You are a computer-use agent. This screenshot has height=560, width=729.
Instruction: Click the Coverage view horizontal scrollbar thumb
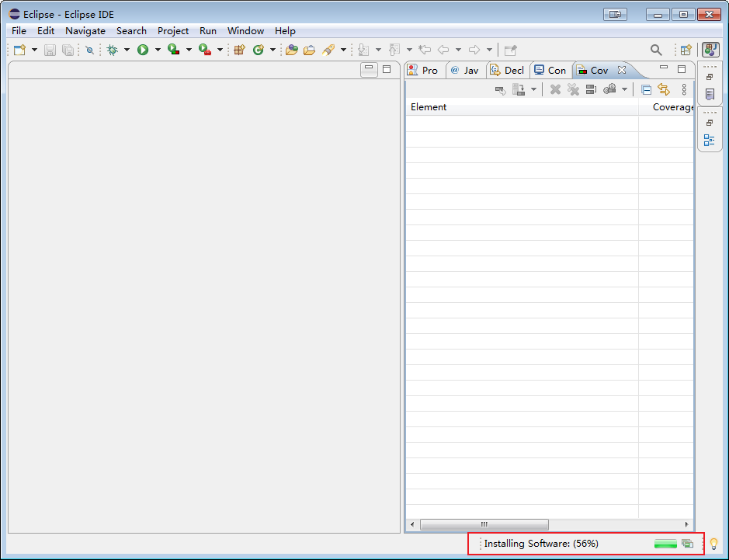click(484, 524)
